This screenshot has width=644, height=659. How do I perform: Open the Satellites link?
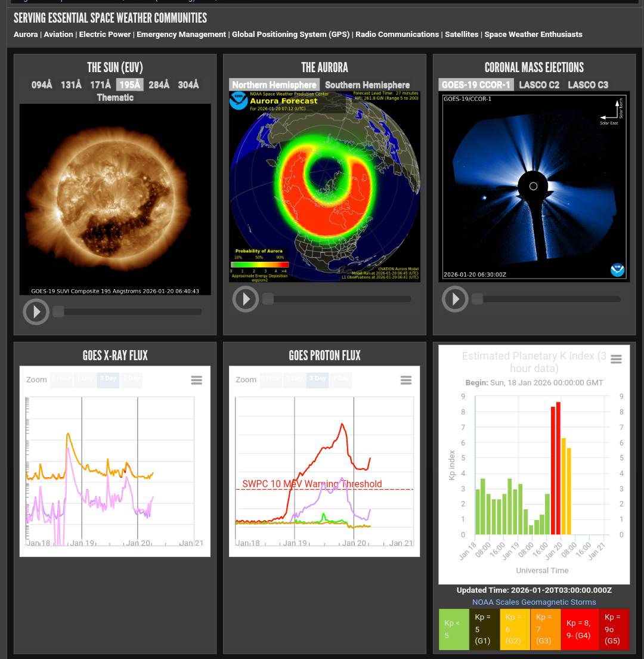[462, 35]
